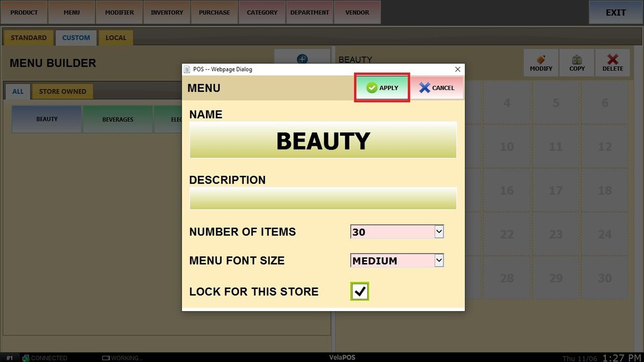Select the BEAUTY menu tile
644x362 pixels.
[x=47, y=119]
